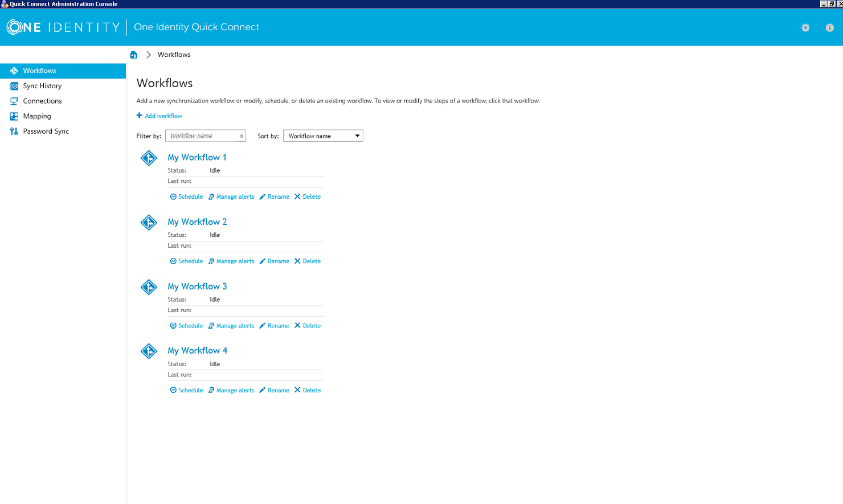This screenshot has height=504, width=843.
Task: Click the My Workflow 1 diamond icon
Action: tap(149, 158)
